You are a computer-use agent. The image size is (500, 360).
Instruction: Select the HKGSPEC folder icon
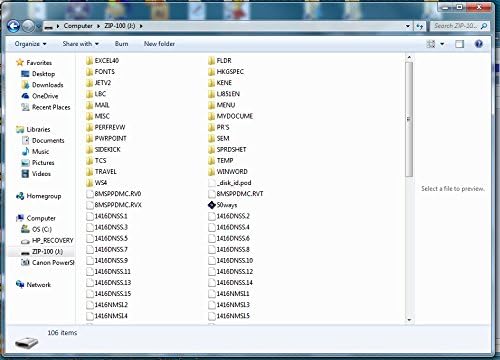211,72
